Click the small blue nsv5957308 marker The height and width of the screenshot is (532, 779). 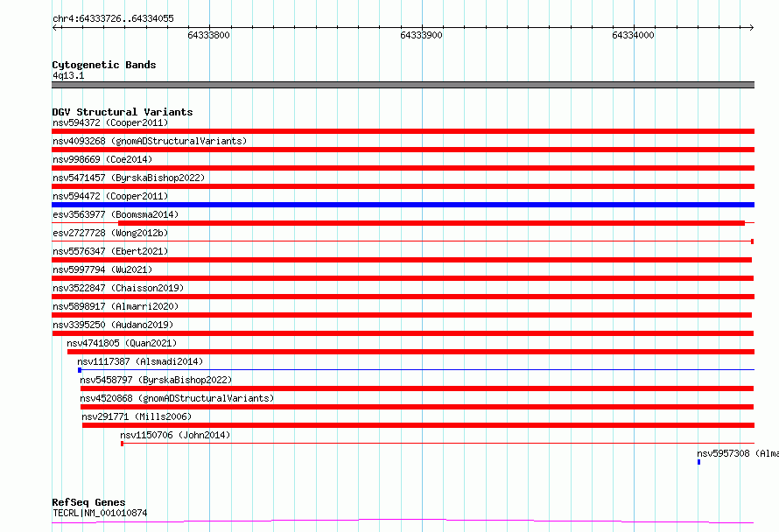pos(699,462)
